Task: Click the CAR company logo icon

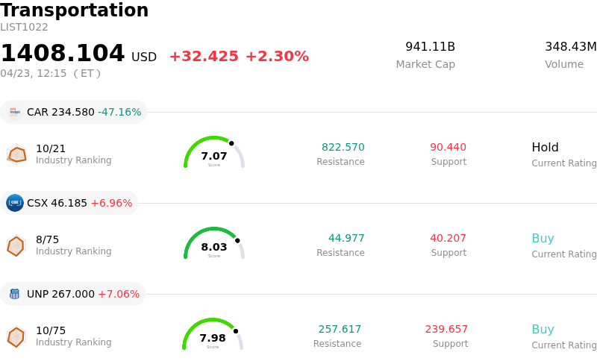Action: 15,112
